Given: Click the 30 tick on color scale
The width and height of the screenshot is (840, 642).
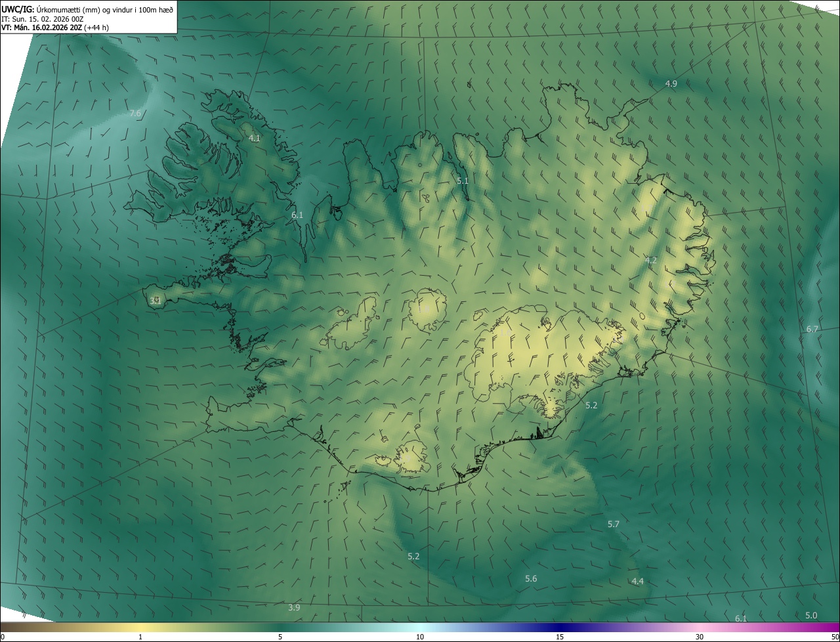Looking at the screenshot, I should 700,637.
